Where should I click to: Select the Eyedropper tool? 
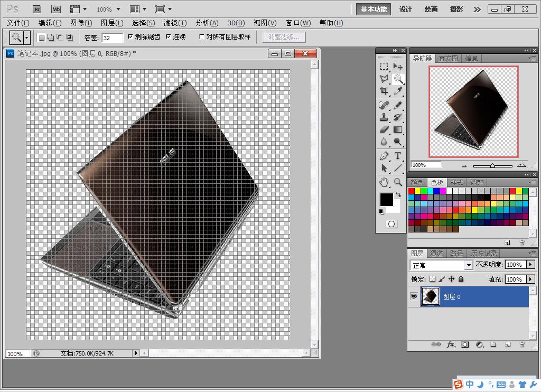[398, 91]
